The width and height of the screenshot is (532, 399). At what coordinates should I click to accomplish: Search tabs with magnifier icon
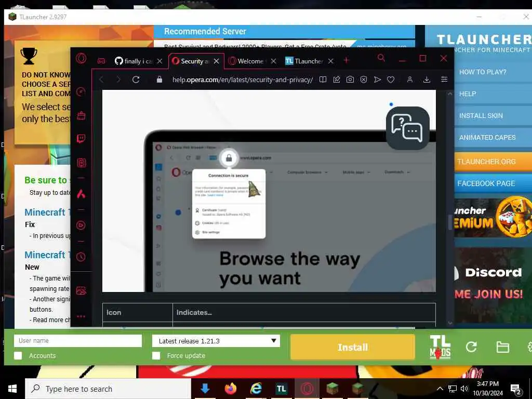pos(381,58)
